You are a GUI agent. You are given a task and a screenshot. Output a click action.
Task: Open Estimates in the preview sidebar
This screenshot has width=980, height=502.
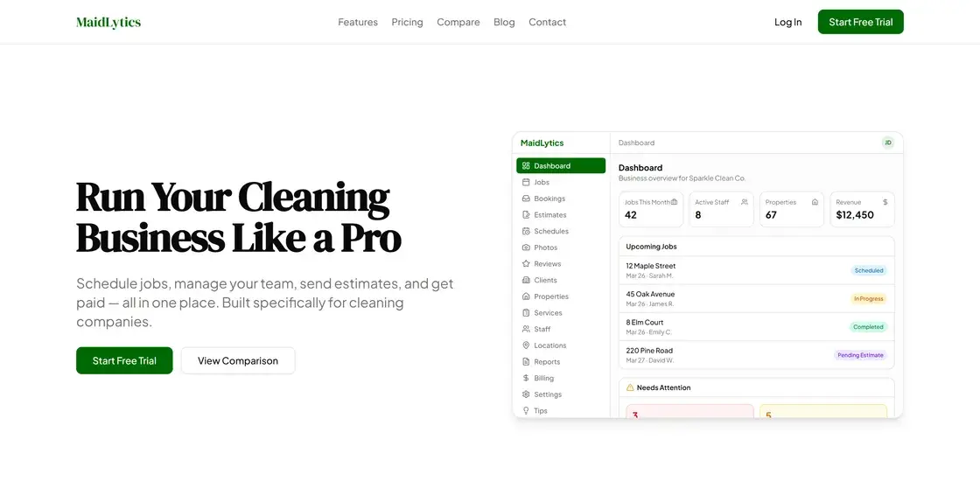561,215
